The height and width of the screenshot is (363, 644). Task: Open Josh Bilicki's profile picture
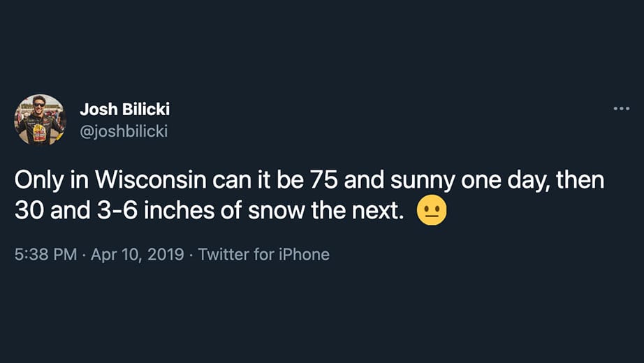pos(40,120)
